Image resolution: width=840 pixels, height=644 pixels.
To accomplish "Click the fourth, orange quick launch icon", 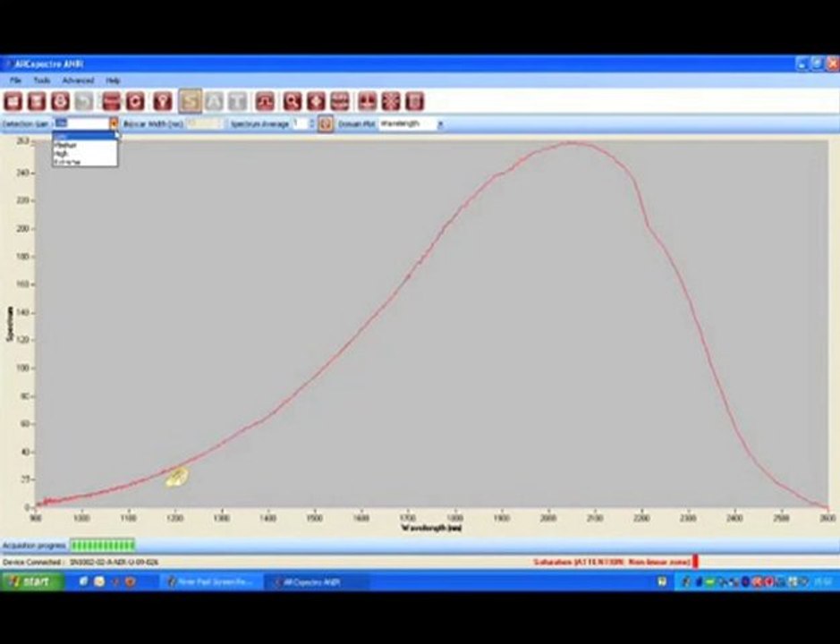I will coord(131,581).
